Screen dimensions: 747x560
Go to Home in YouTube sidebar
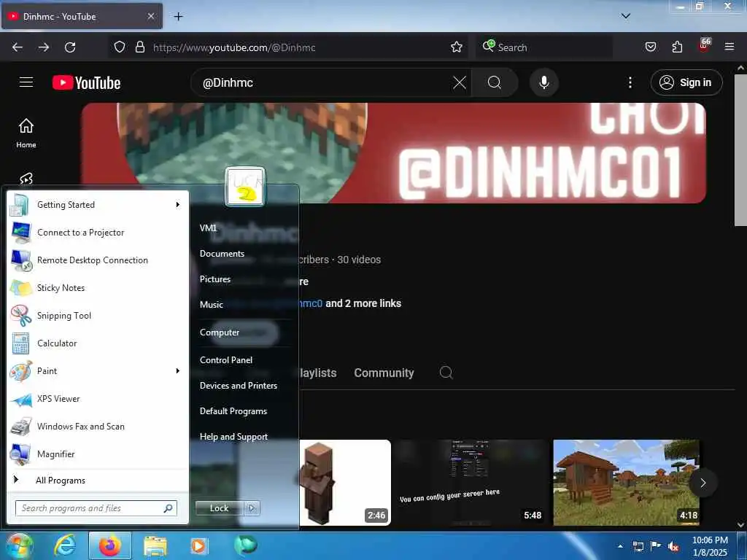(26, 133)
